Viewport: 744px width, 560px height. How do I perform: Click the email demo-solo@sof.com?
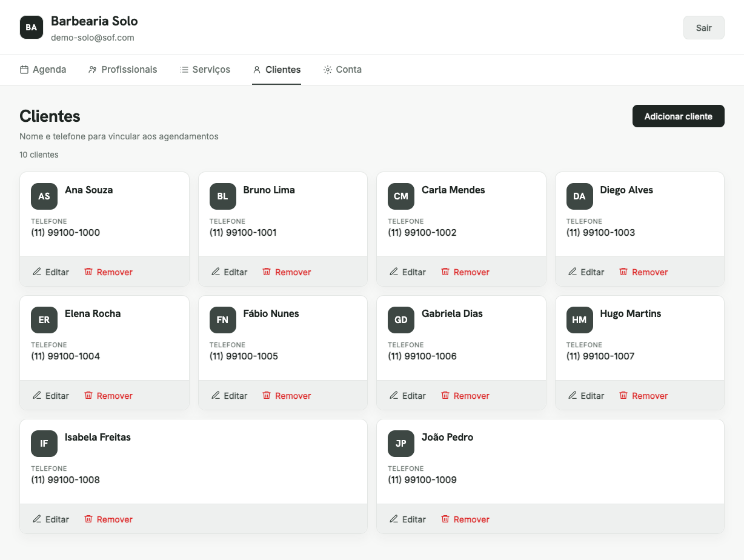click(x=93, y=38)
